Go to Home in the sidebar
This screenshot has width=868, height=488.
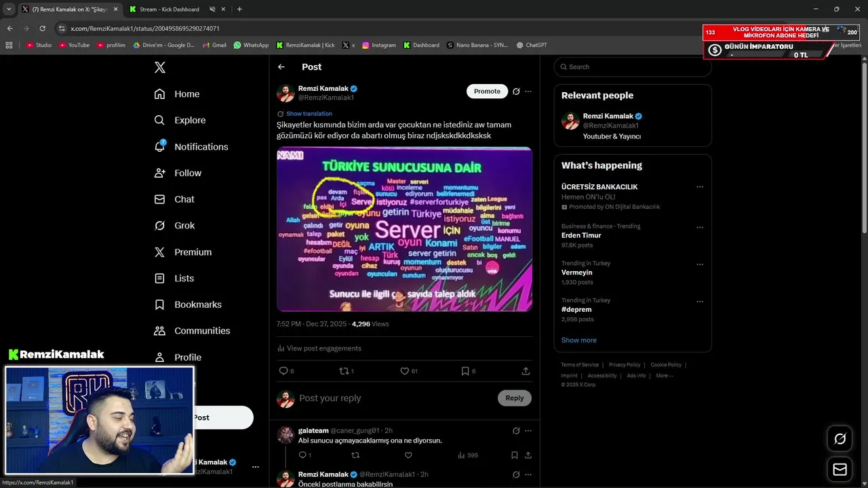click(177, 94)
